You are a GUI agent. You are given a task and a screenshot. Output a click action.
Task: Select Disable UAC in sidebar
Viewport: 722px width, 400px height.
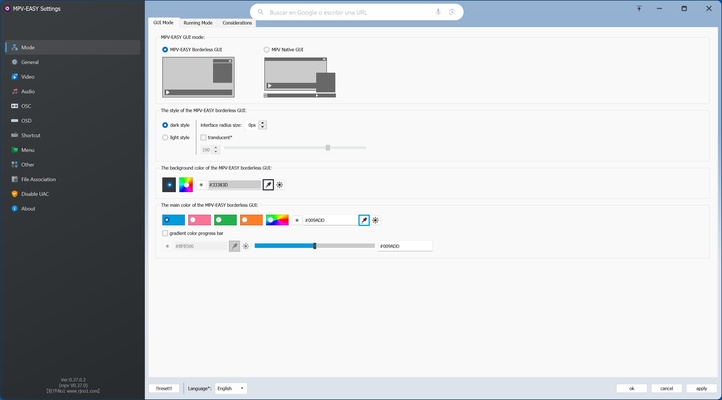pyautogui.click(x=73, y=194)
